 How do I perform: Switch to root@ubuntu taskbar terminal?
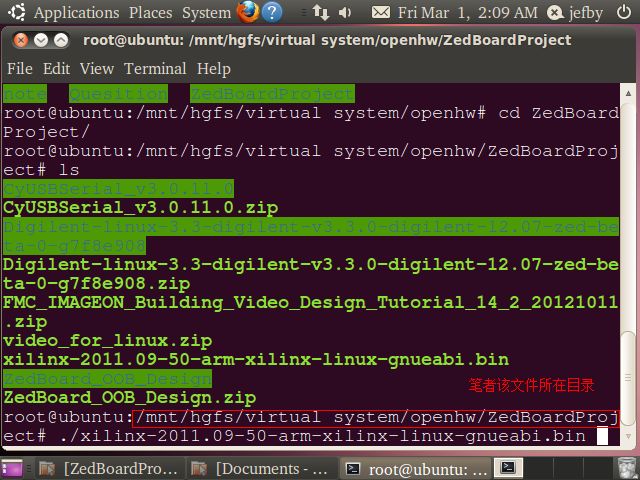tap(416, 469)
